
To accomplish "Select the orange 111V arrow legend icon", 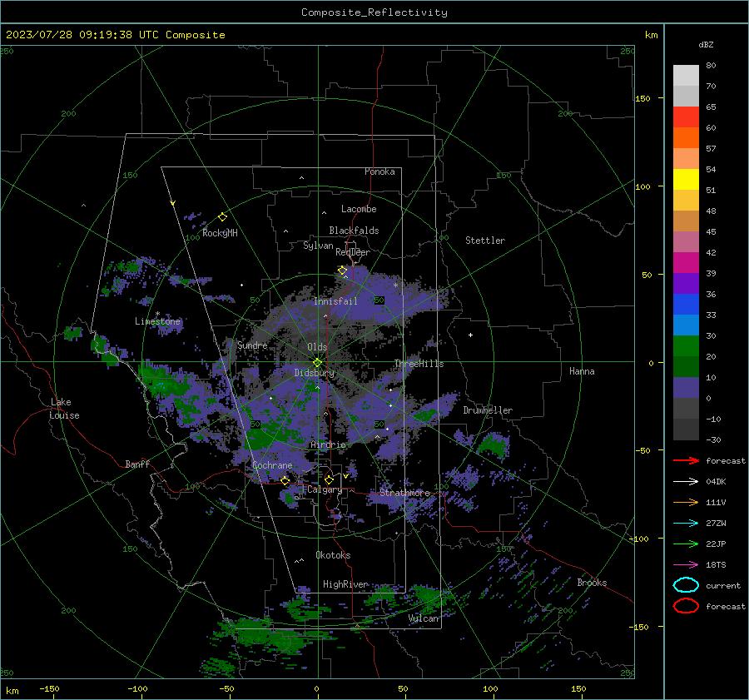I will (x=686, y=502).
